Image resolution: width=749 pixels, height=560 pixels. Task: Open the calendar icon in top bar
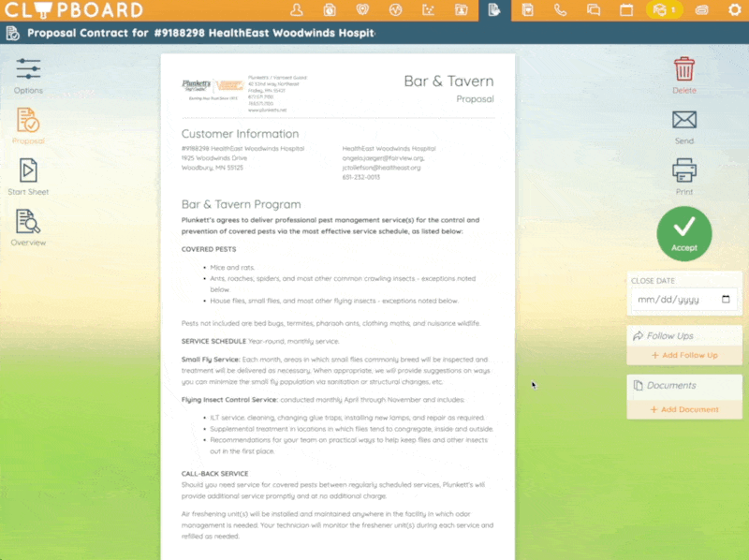(x=626, y=10)
